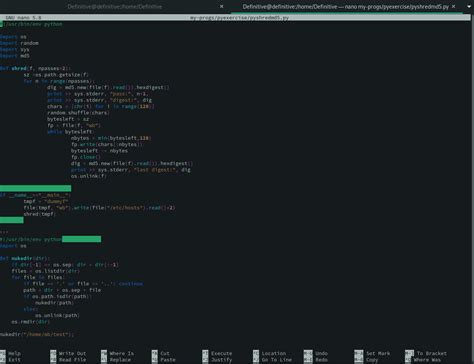The height and width of the screenshot is (364, 474).
Task: Click the 'GNU nano 5.8' title text
Action: [23, 18]
